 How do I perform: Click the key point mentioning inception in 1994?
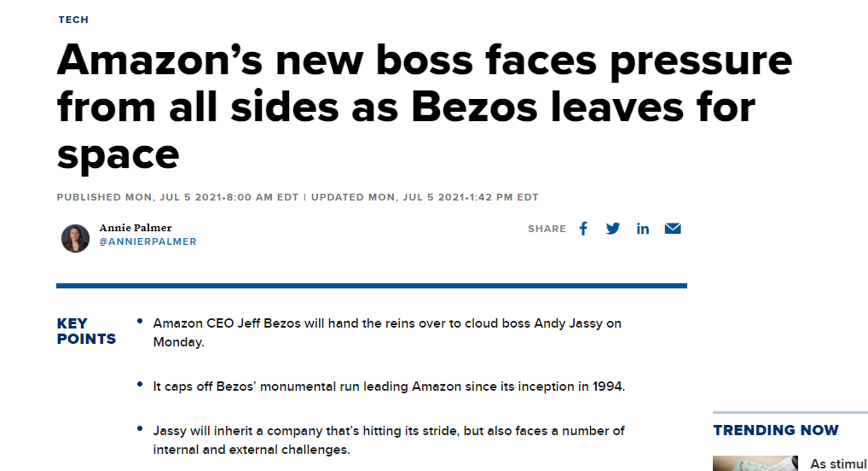(389, 387)
